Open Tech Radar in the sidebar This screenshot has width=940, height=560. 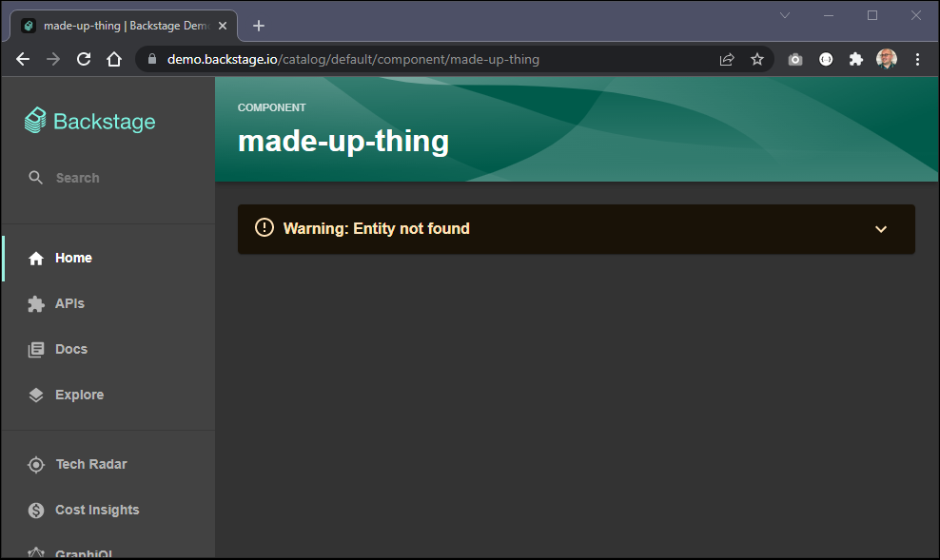pos(108,464)
